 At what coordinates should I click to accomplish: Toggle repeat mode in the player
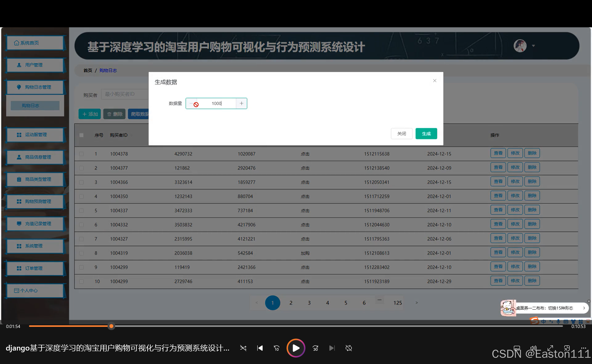tap(349, 348)
